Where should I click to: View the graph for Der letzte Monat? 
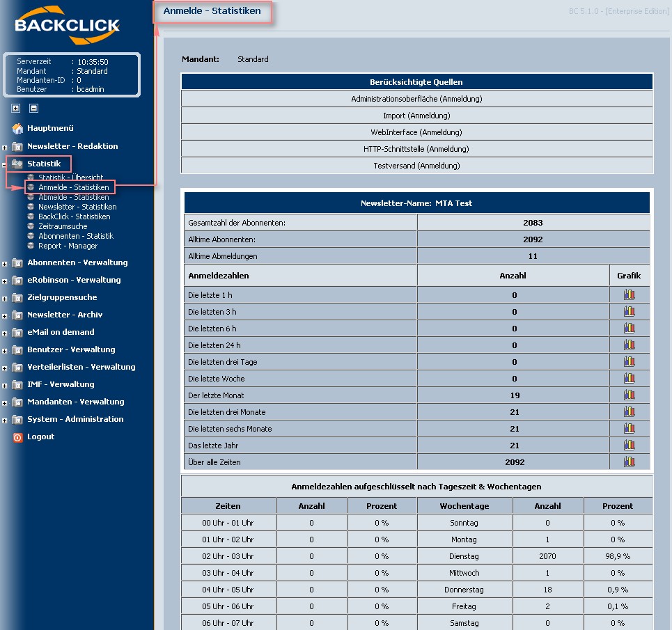pyautogui.click(x=629, y=395)
